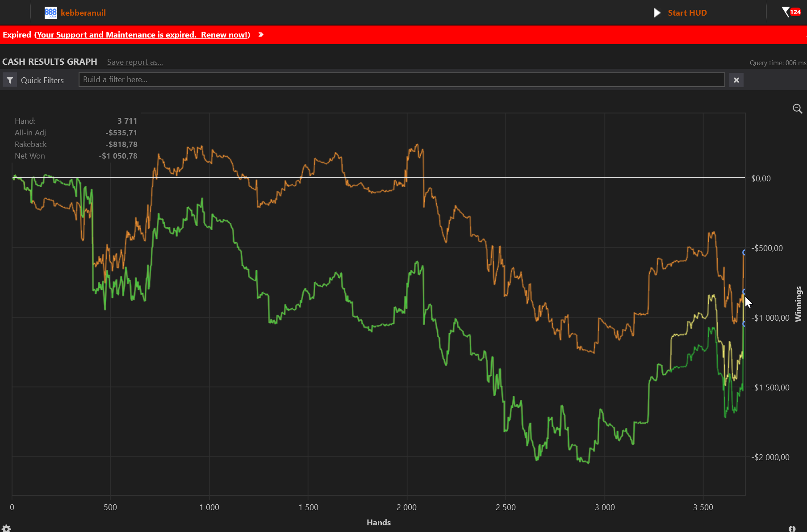807x532 pixels.
Task: Click the zoom out magnifier icon on graph
Action: tap(797, 109)
